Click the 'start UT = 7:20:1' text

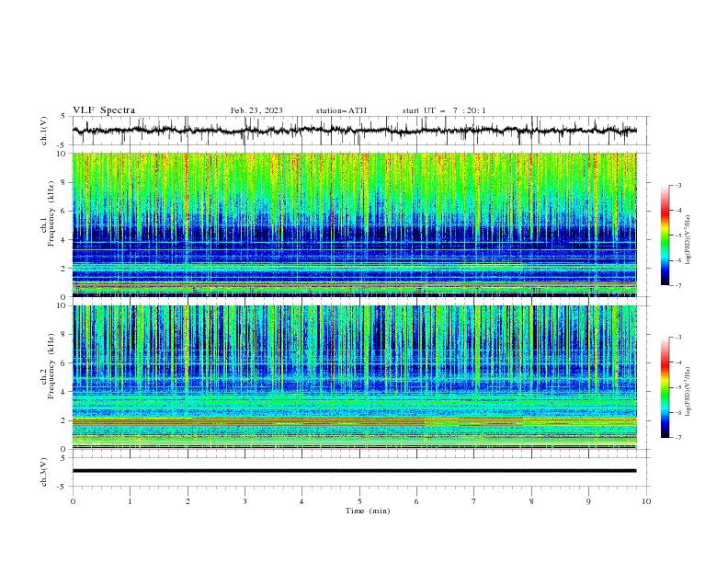(x=444, y=110)
